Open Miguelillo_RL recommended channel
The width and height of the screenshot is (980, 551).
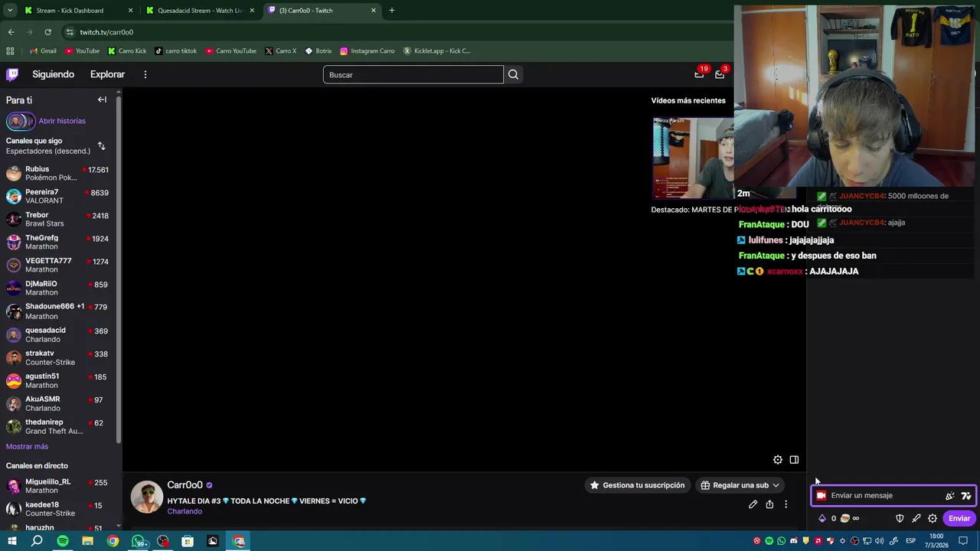(58, 486)
